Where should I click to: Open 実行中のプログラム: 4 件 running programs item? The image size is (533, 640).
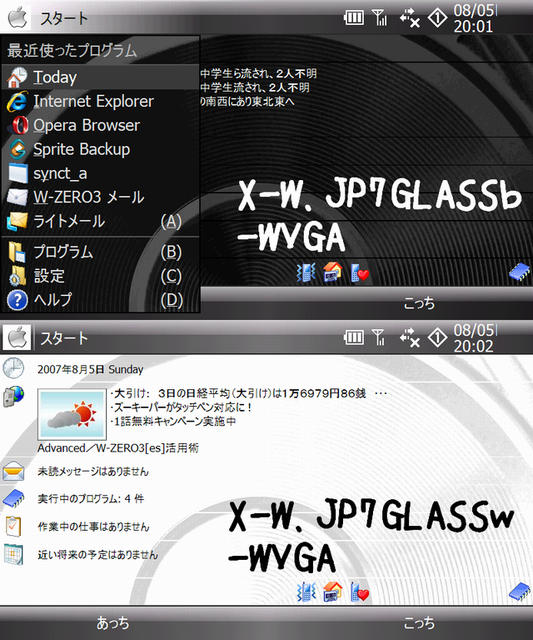click(x=91, y=499)
